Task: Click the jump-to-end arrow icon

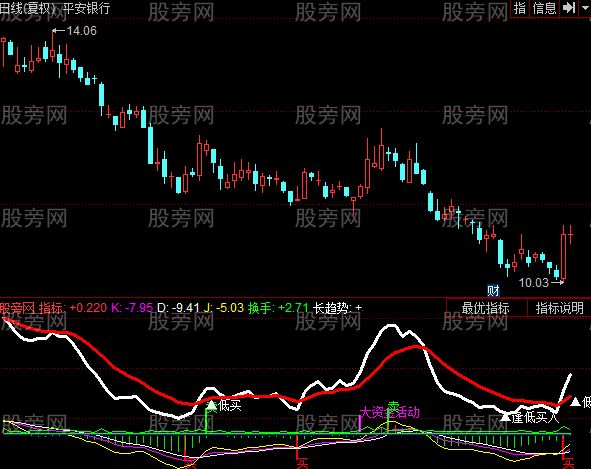Action: pos(569,8)
